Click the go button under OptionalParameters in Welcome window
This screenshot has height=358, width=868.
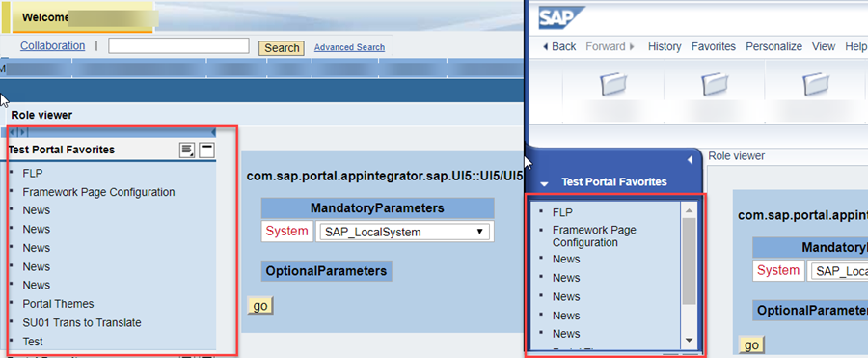point(260,306)
